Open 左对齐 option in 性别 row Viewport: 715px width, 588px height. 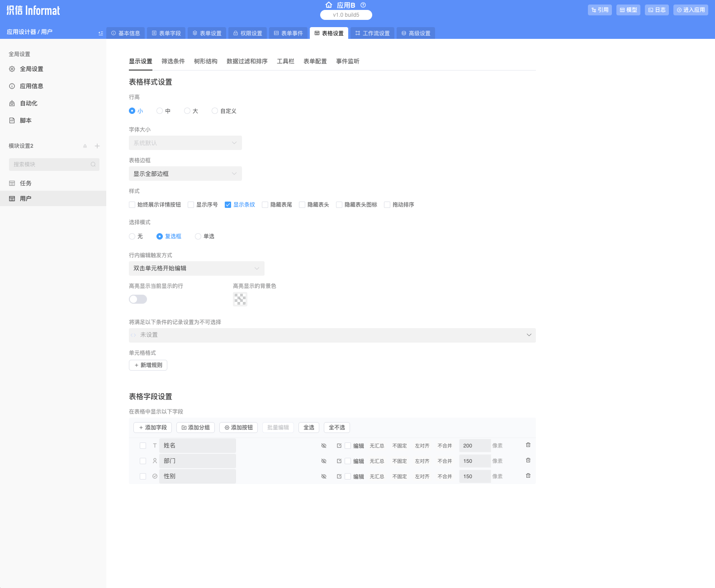point(422,476)
